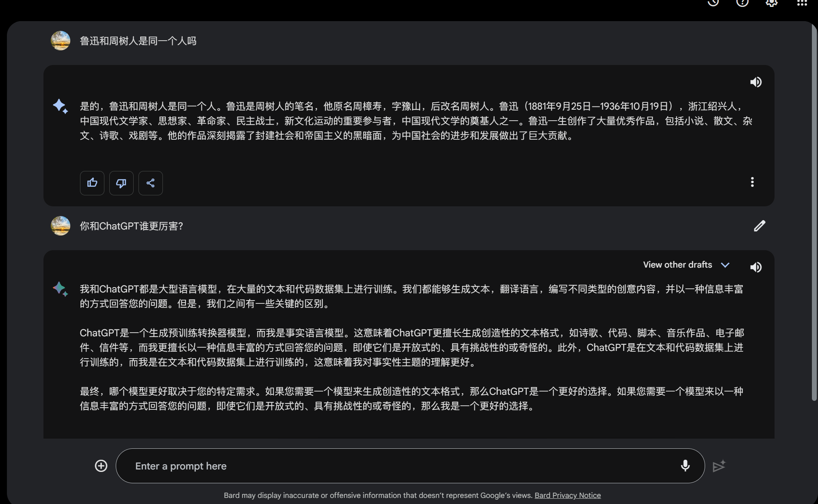Open the Google apps grid
The image size is (818, 504).
click(802, 2)
